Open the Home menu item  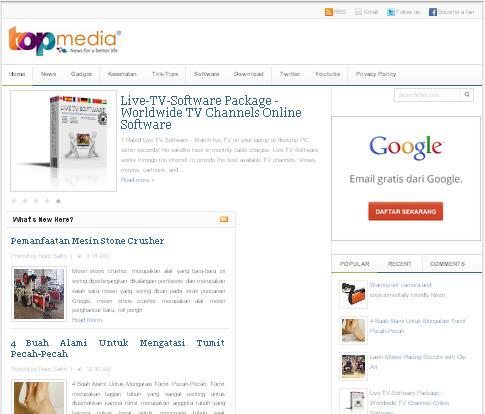coord(17,74)
